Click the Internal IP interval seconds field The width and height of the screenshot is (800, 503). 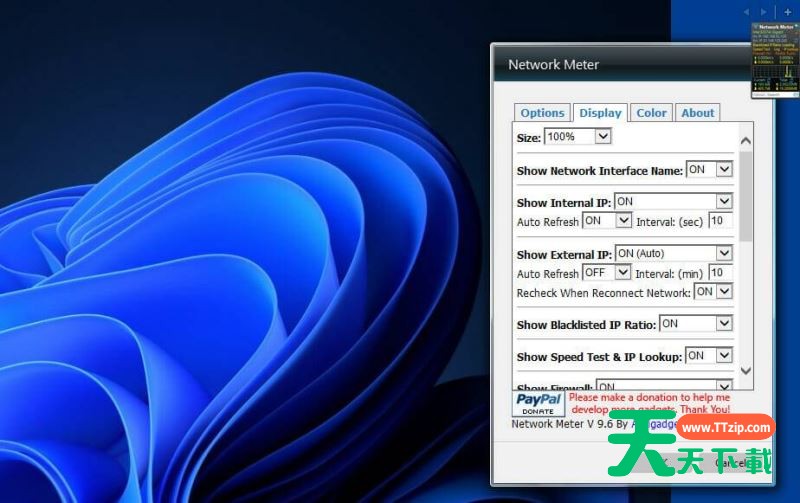720,221
